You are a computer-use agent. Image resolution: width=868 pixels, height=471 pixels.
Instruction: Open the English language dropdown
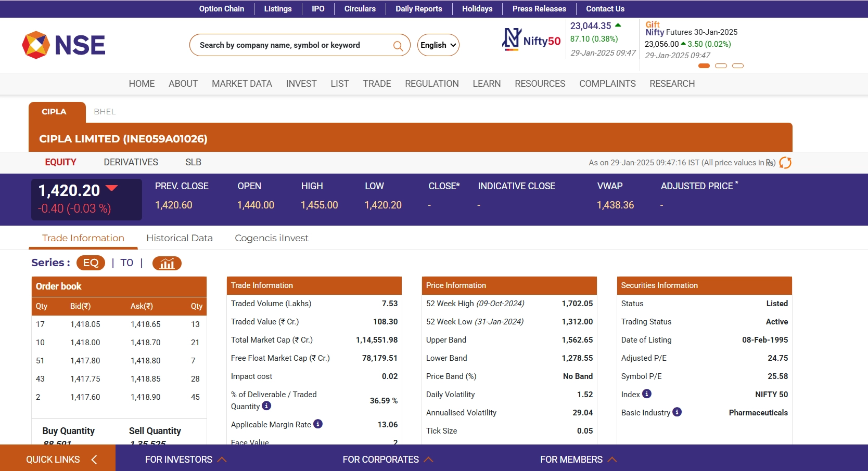coord(438,45)
